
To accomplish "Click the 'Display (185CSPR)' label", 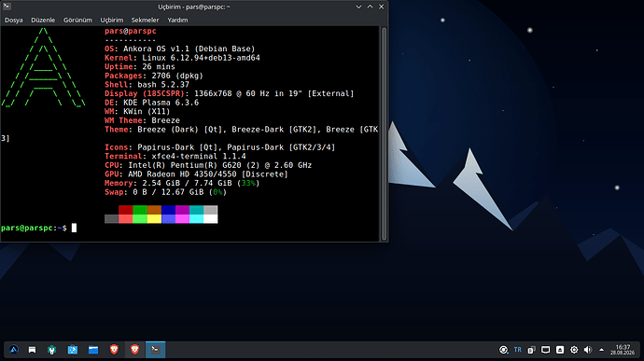I will click(x=144, y=93).
